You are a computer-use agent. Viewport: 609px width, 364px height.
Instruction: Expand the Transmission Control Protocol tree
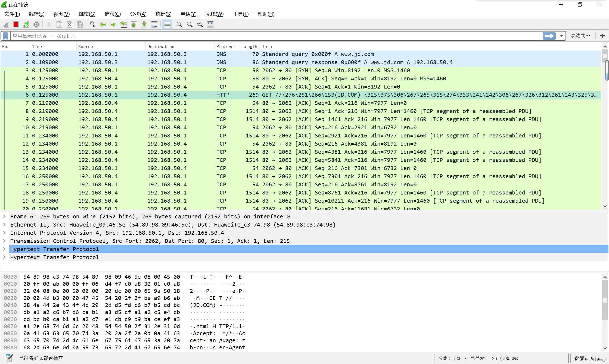coord(4,241)
